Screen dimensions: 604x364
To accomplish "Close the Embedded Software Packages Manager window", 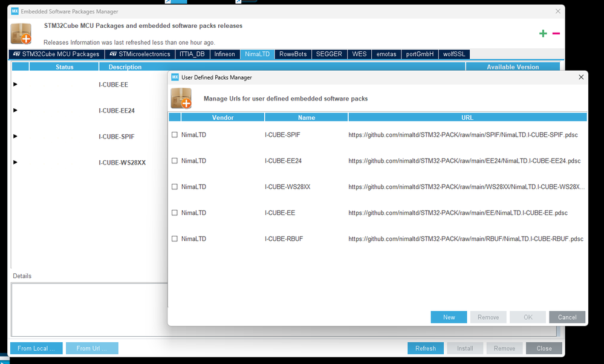I will [558, 11].
